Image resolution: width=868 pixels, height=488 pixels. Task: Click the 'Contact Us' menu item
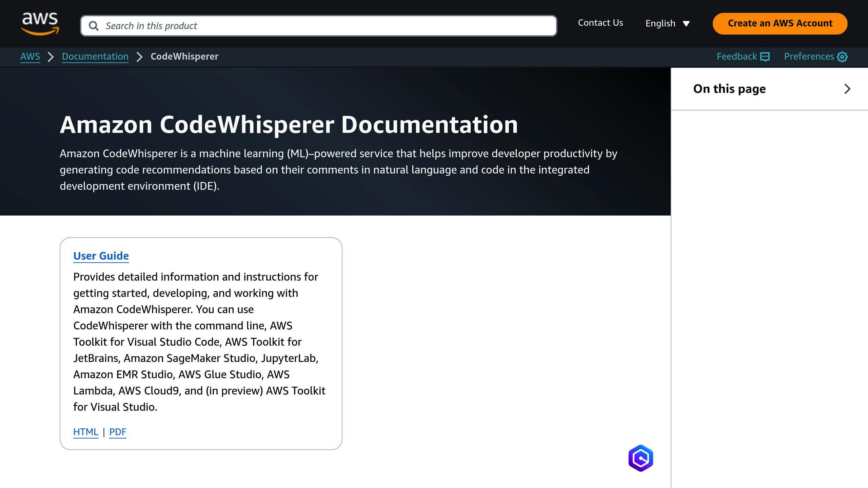point(600,23)
